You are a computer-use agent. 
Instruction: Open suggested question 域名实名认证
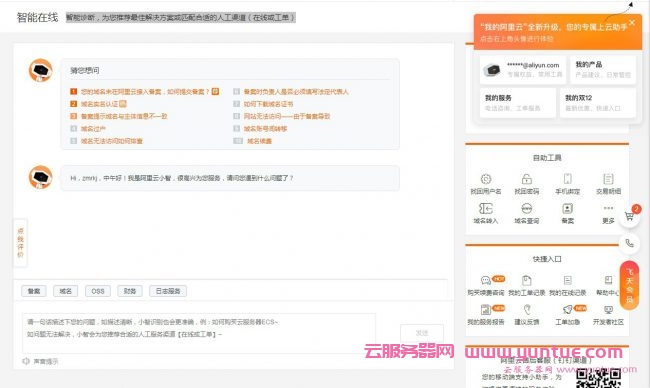99,104
